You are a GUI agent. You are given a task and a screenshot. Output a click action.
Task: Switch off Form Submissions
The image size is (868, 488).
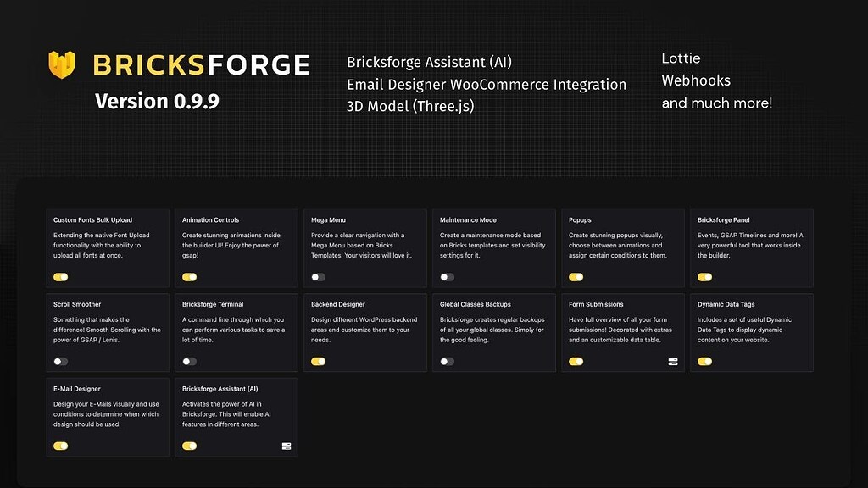(x=576, y=361)
